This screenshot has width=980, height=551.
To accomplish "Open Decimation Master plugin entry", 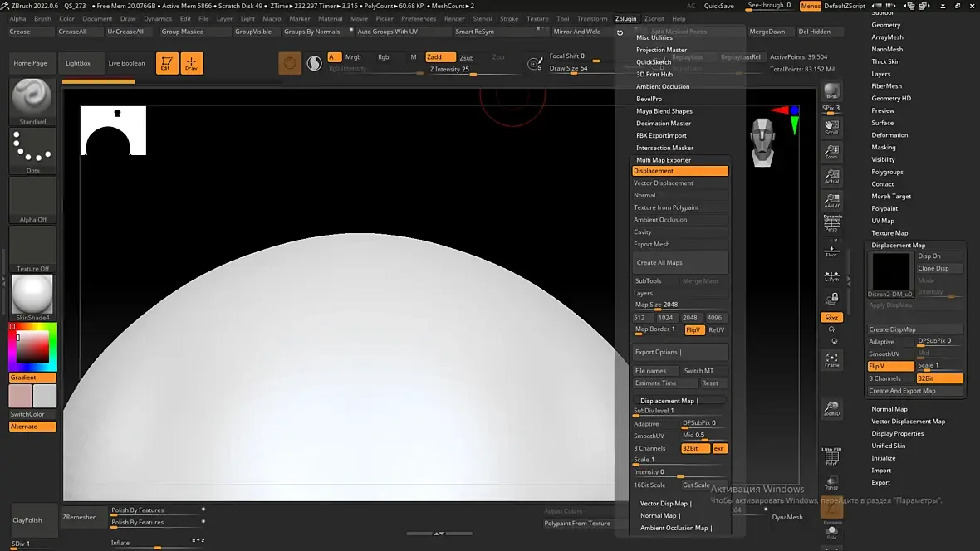I will (x=663, y=123).
